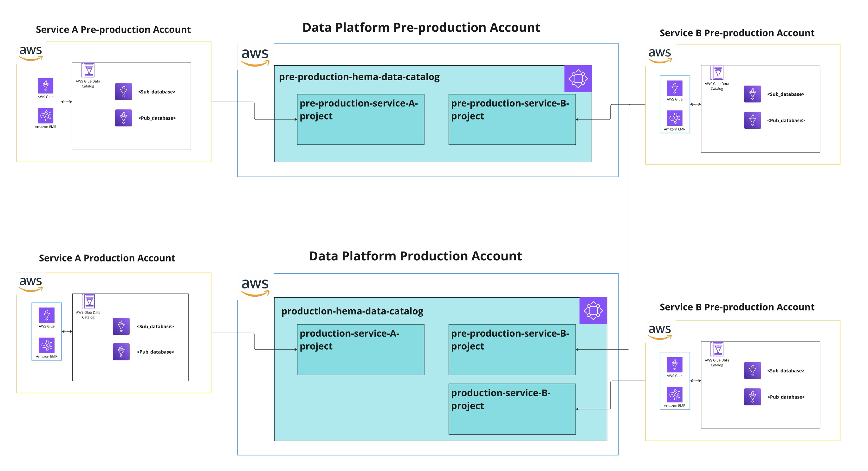Click Amazon EMR icon in Service A Production

[47, 345]
